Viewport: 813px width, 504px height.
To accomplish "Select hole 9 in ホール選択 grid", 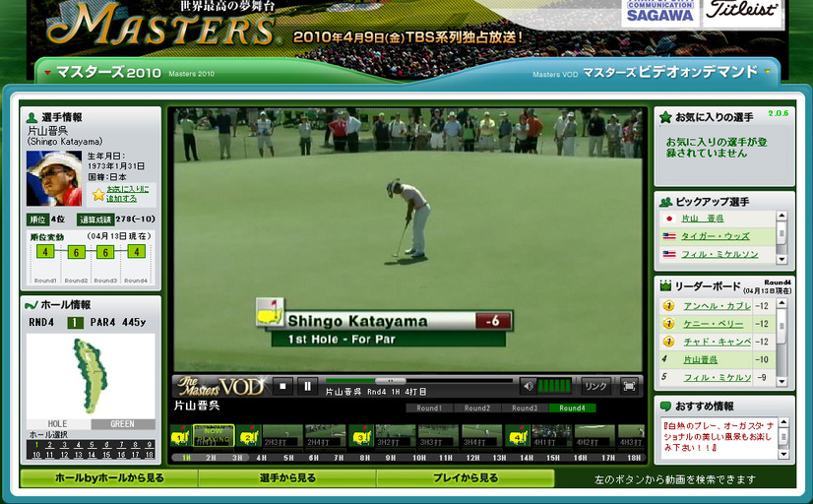I will pos(150,445).
